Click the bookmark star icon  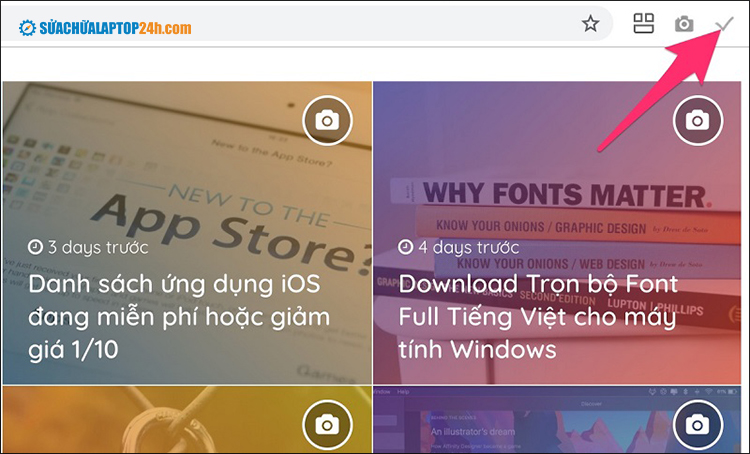(x=591, y=23)
